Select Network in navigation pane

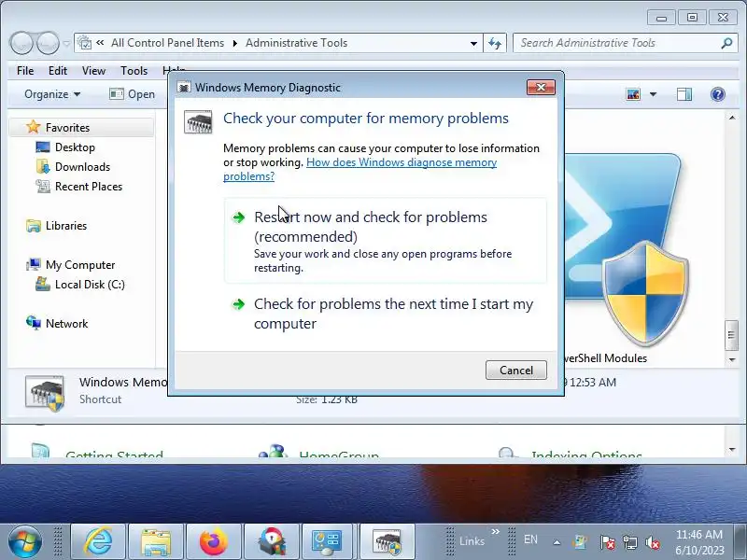coord(66,323)
